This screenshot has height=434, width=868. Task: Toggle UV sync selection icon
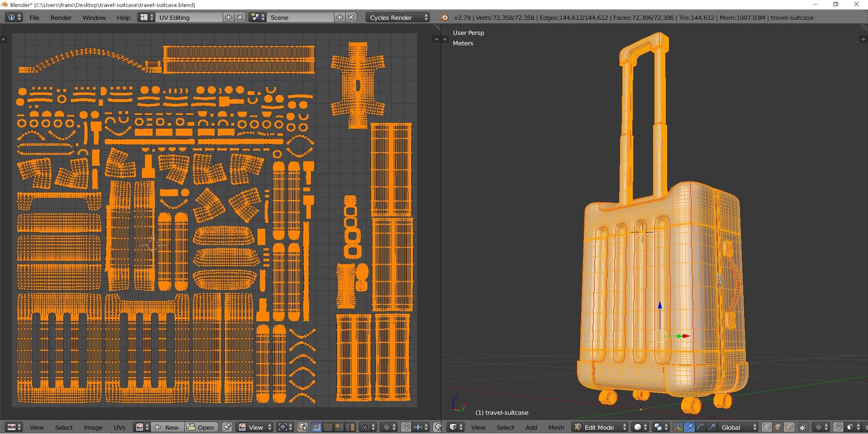[x=302, y=427]
